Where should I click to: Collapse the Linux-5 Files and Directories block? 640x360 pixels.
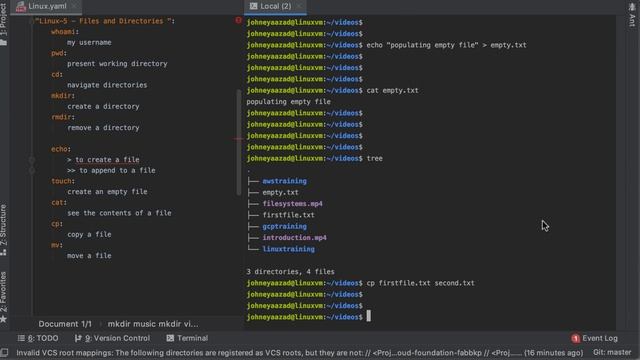pyautogui.click(x=32, y=21)
